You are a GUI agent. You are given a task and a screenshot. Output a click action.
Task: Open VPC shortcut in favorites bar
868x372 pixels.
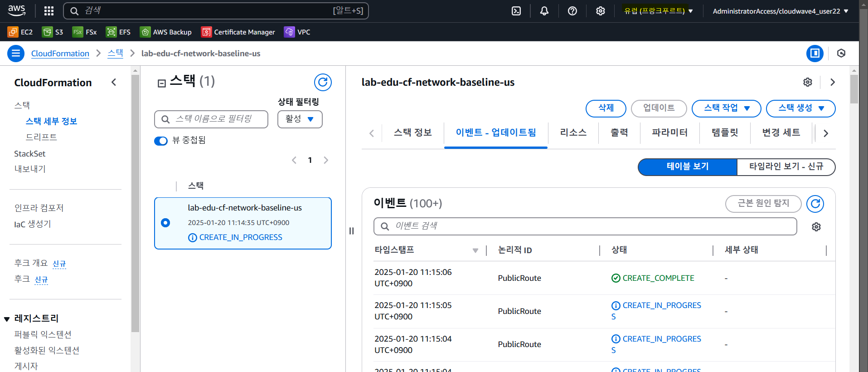click(x=297, y=32)
